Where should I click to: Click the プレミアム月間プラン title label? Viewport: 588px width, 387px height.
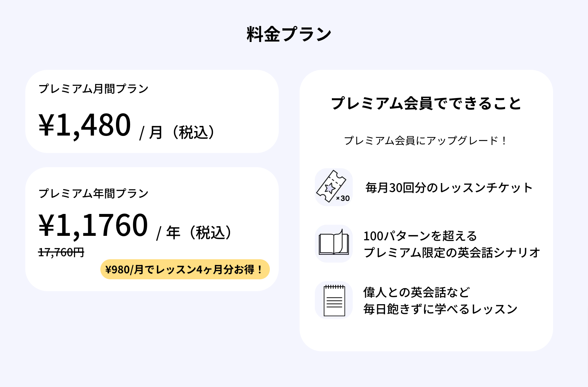pos(93,89)
